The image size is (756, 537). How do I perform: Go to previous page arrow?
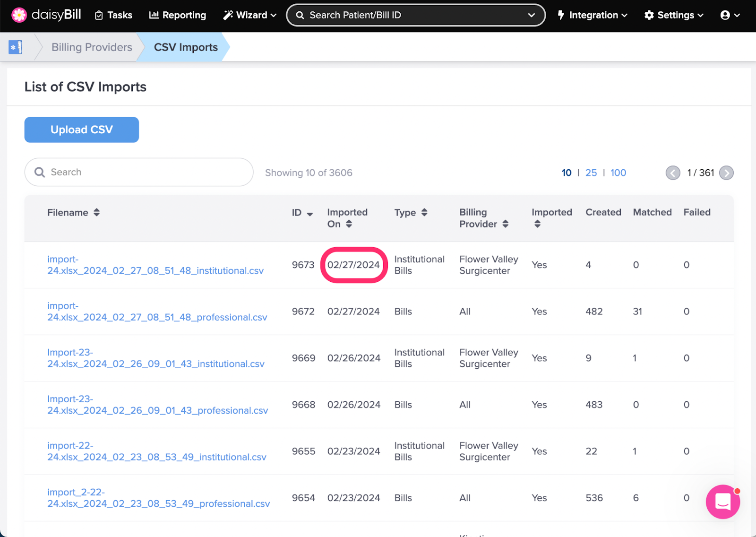(x=673, y=173)
